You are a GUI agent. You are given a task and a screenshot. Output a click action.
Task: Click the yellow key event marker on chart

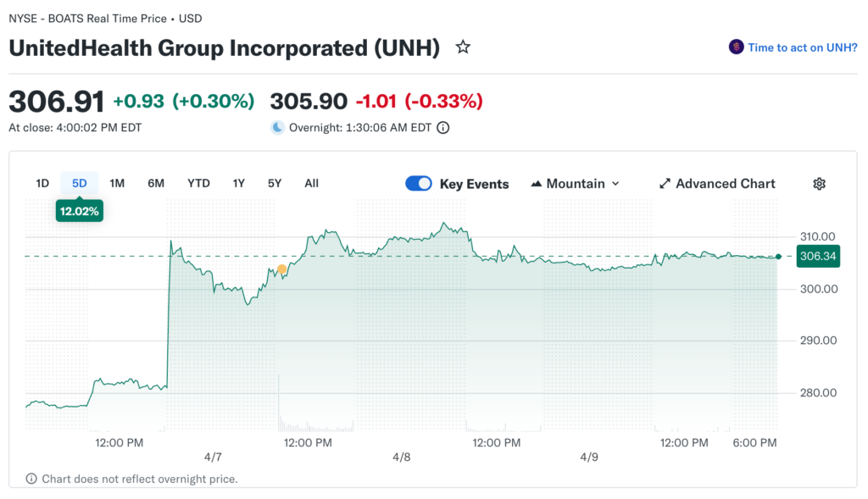[281, 269]
